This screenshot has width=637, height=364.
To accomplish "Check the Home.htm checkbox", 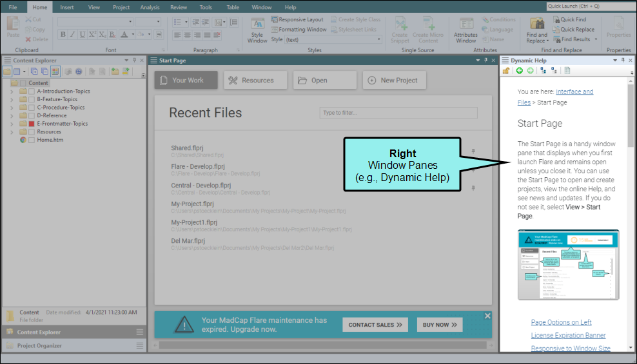I will coord(32,140).
